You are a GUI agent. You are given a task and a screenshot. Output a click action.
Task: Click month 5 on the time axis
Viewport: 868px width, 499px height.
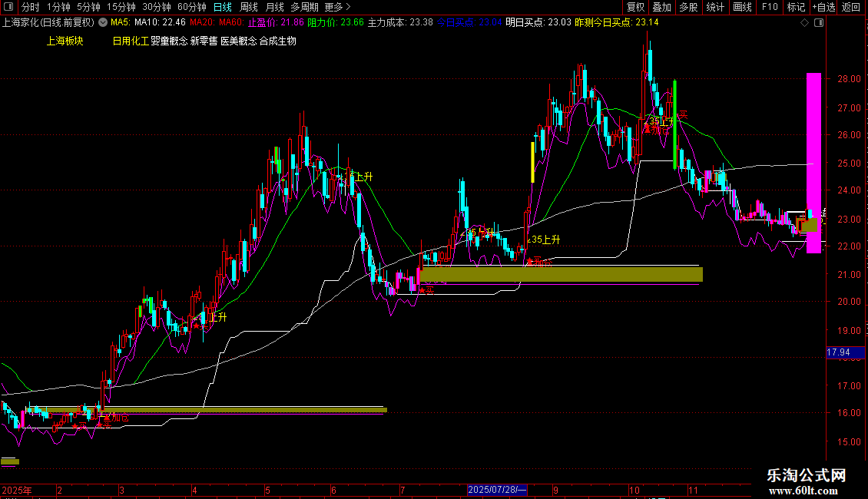click(268, 490)
